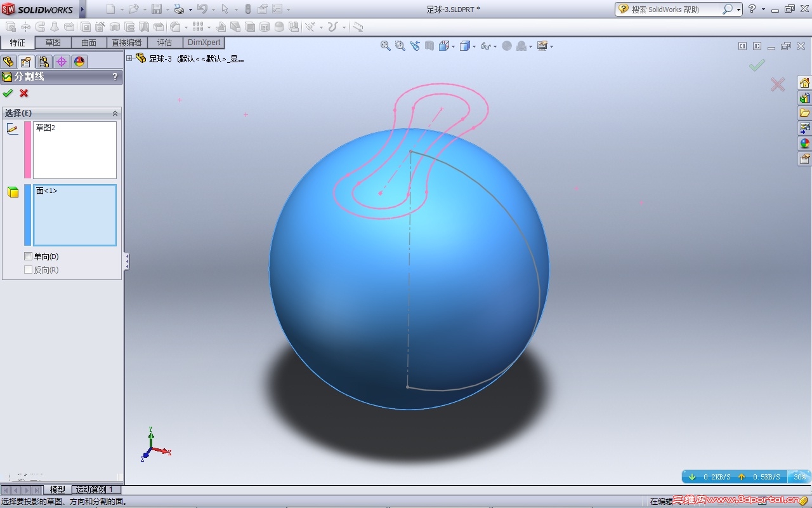
Task: Open the Hide/Show Items dropdown arrow
Action: pos(494,46)
